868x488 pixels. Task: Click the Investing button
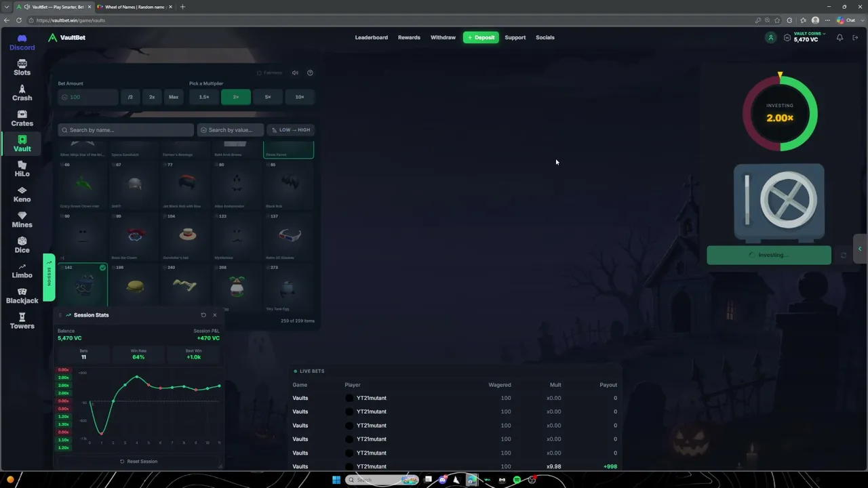(x=769, y=256)
